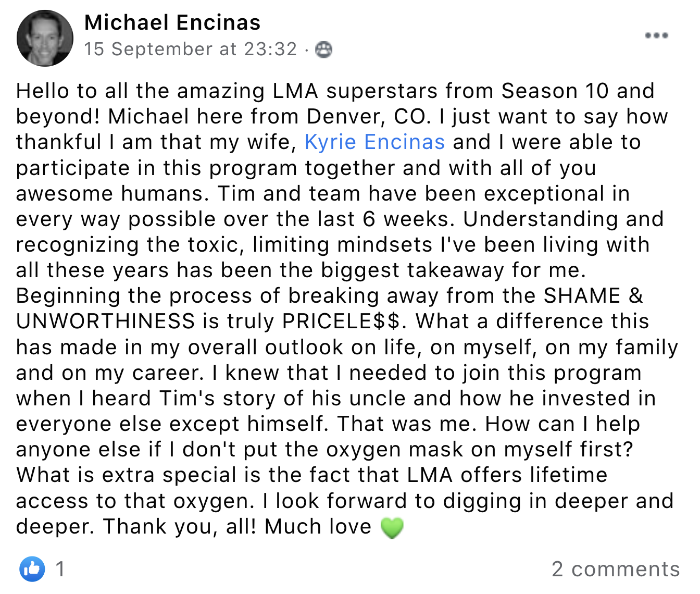Viewport: 700px width, 594px height.
Task: Open Michael Encinas' profile picture
Action: pos(45,38)
